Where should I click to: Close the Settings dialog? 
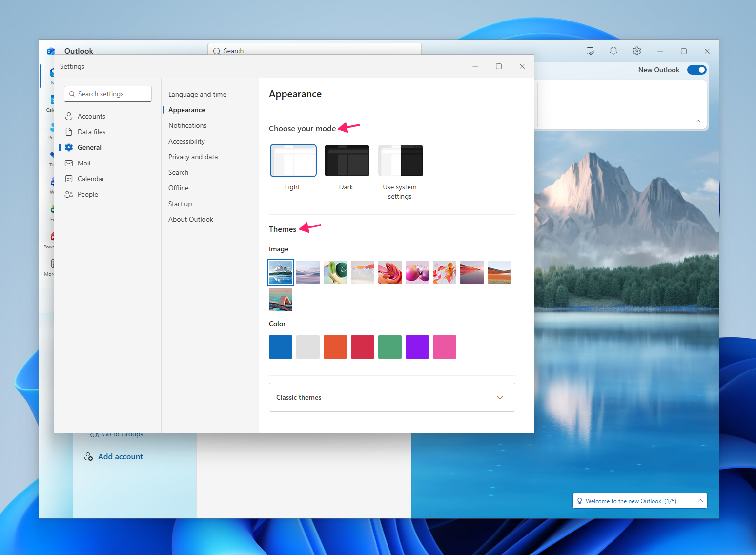[x=522, y=66]
